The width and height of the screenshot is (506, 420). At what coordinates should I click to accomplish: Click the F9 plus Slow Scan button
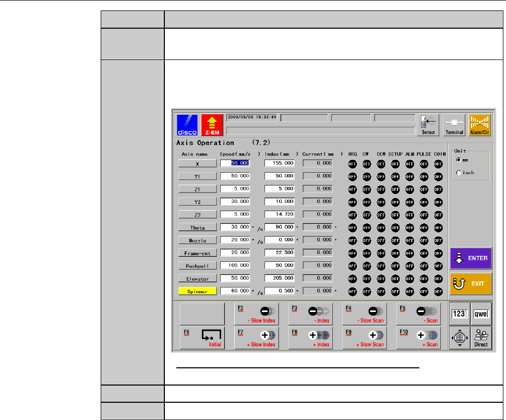(x=365, y=338)
